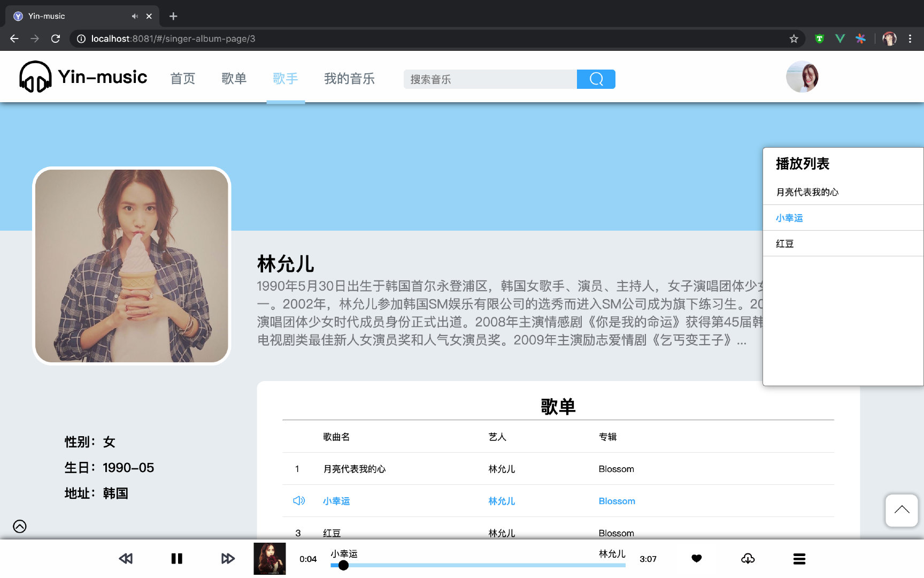924x578 pixels.
Task: Open the user avatar in the header
Action: pyautogui.click(x=802, y=77)
